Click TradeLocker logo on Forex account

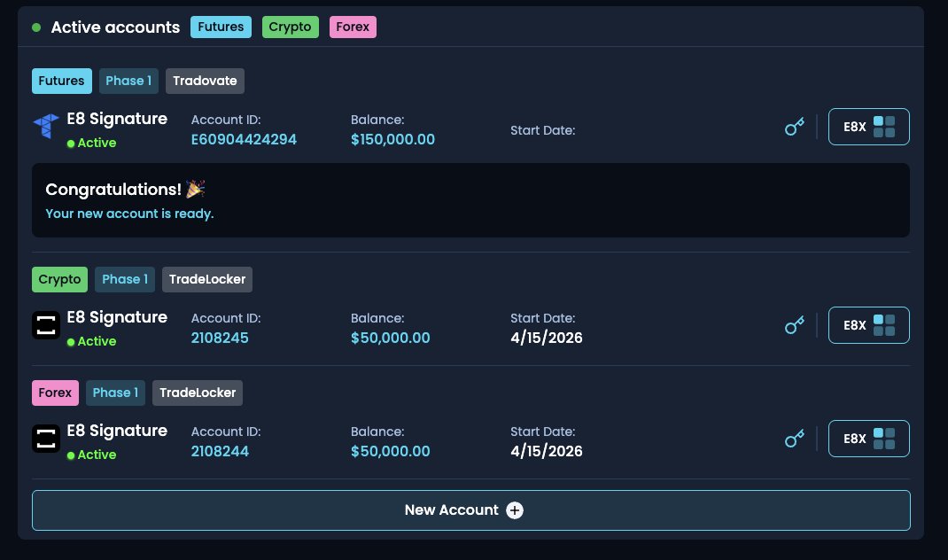click(46, 439)
